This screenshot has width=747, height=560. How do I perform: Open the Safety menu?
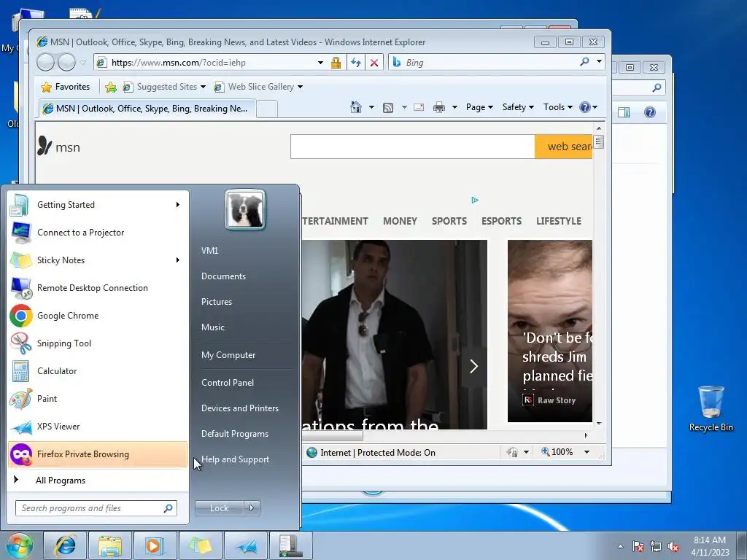518,107
